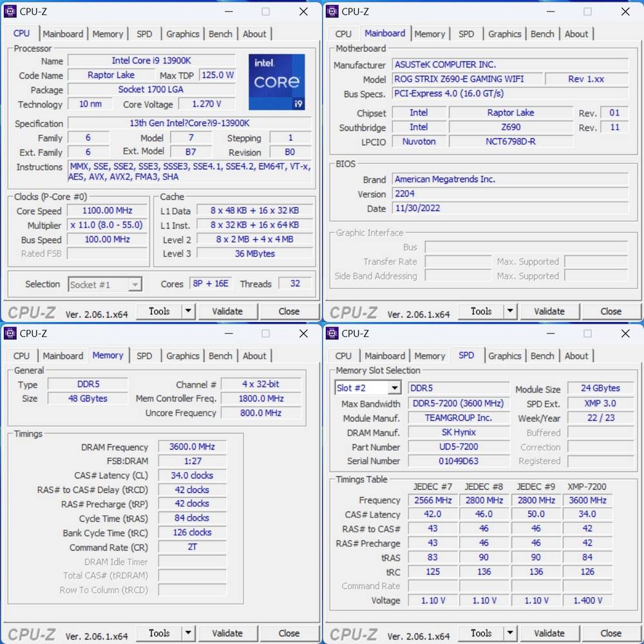Click JEDEC #7 frequency 2566 MHz
644x644 pixels.
433,500
